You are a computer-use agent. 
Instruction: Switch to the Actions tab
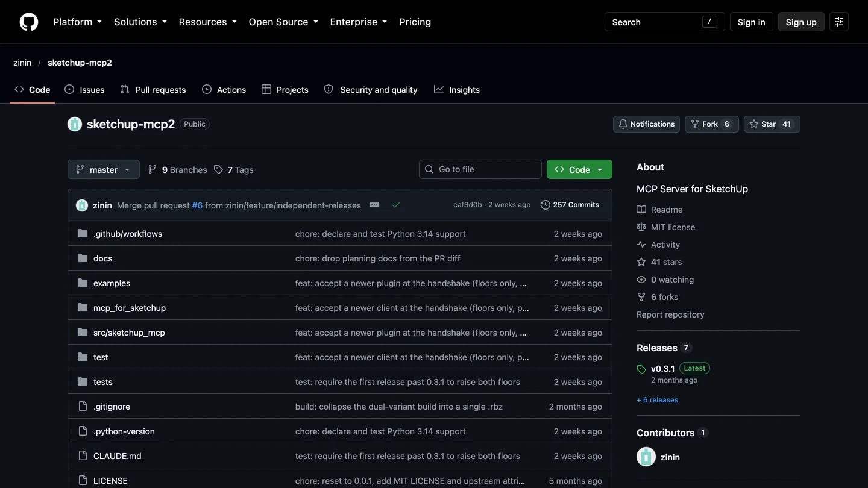coord(224,90)
